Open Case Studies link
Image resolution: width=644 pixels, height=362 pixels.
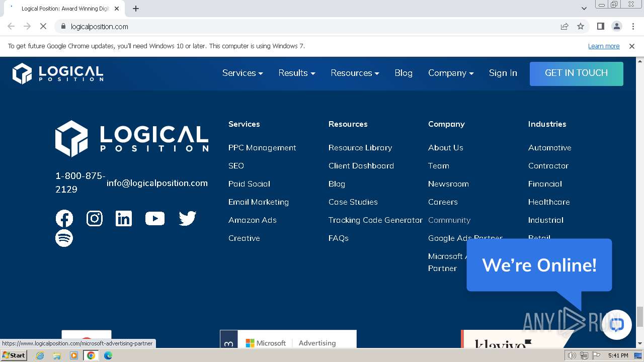coord(353,202)
